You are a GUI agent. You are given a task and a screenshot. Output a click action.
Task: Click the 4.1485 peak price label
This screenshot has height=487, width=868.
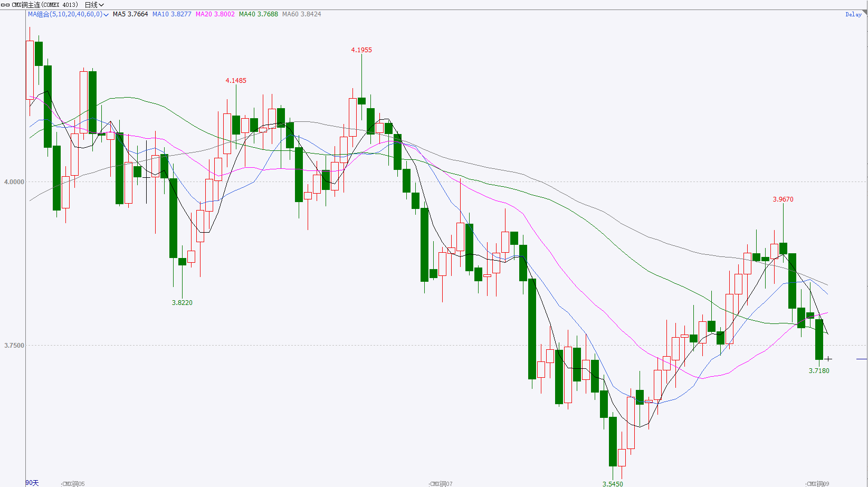tap(236, 81)
